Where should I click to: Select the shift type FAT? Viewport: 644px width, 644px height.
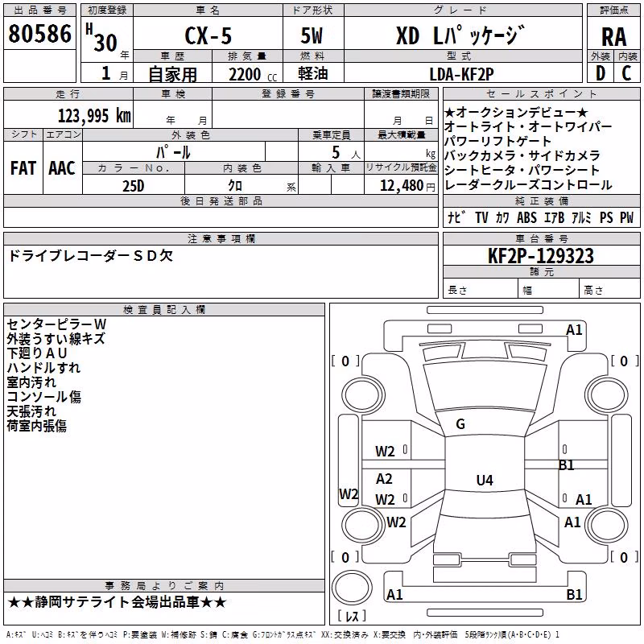click(23, 168)
